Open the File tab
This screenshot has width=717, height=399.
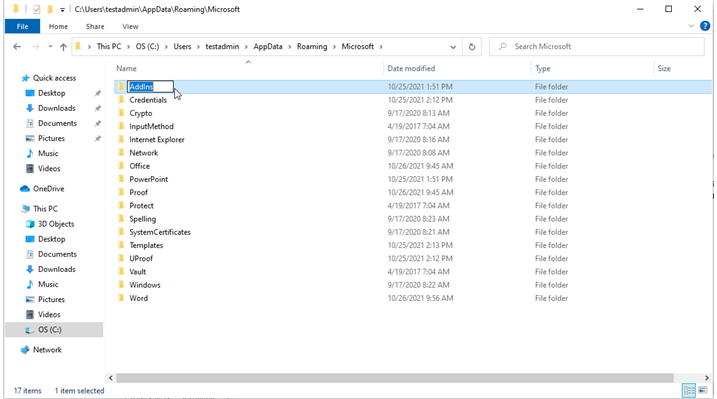22,27
